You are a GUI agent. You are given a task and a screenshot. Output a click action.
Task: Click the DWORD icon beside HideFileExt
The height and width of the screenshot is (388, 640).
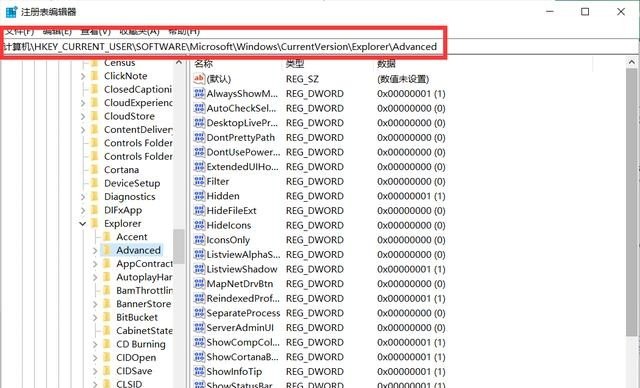199,211
